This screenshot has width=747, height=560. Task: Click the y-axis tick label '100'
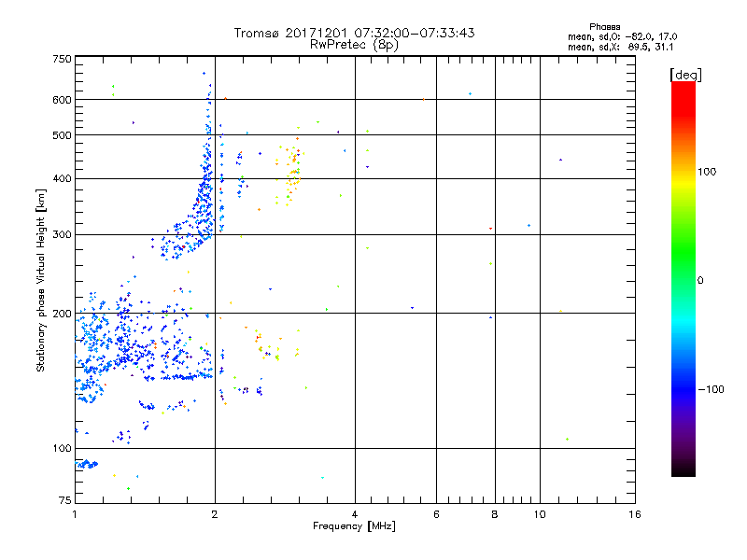point(62,449)
